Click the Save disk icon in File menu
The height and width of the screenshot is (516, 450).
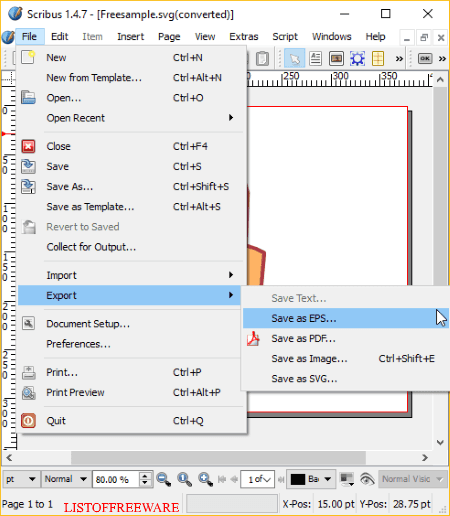click(28, 166)
